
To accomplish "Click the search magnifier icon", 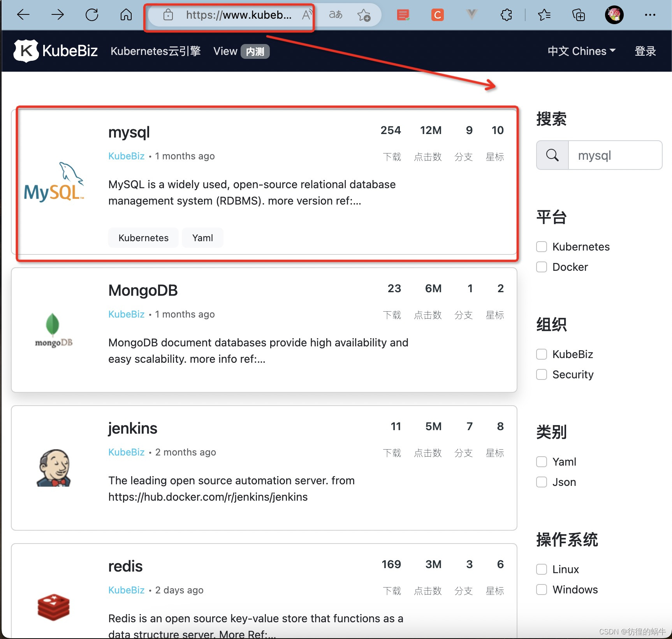I will pos(552,155).
